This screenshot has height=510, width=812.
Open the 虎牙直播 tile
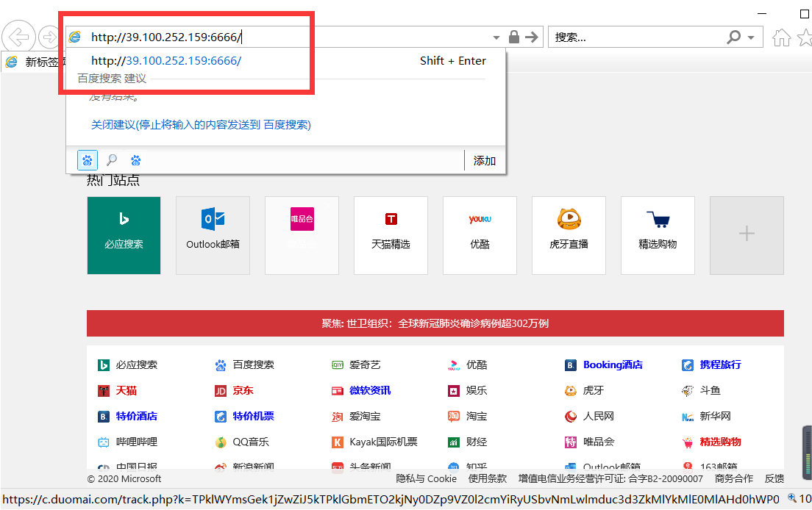tap(569, 235)
